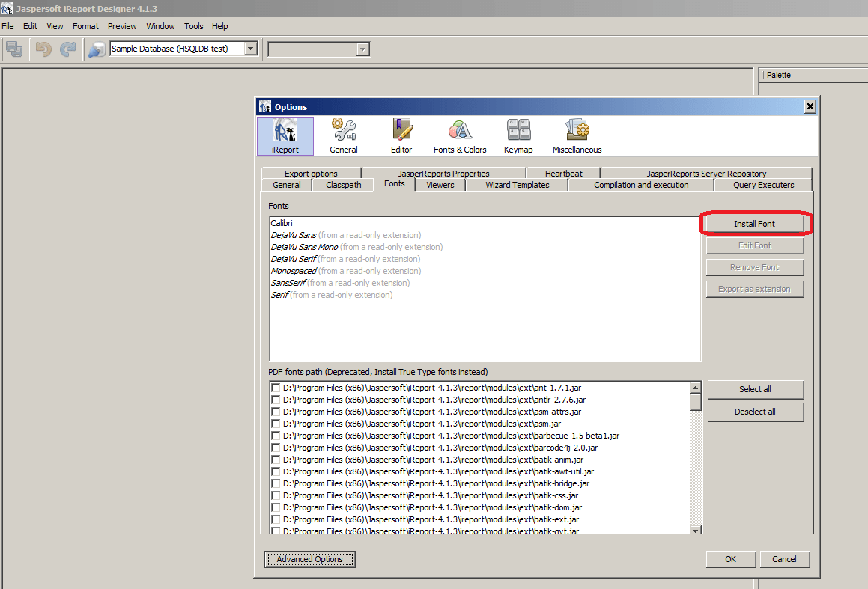Switch to the Classpath tab
The width and height of the screenshot is (868, 589).
(x=342, y=185)
